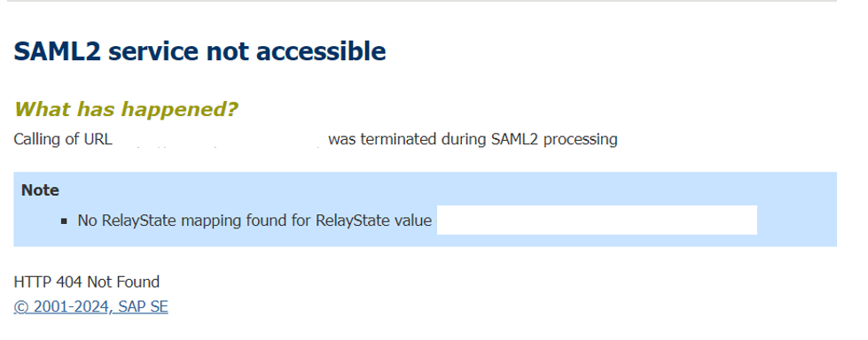Click the 'Calling of URL' text

pyautogui.click(x=63, y=139)
